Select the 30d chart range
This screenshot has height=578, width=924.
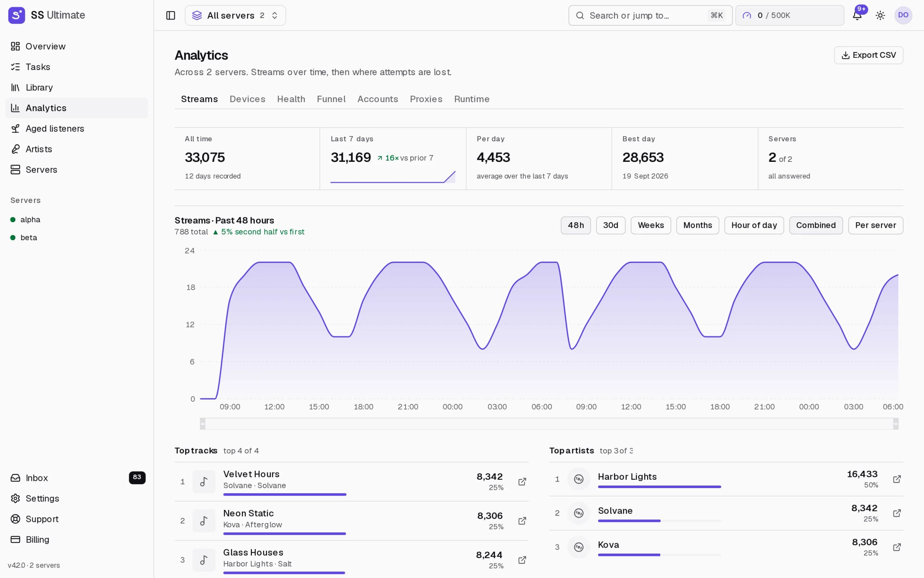[x=611, y=225]
